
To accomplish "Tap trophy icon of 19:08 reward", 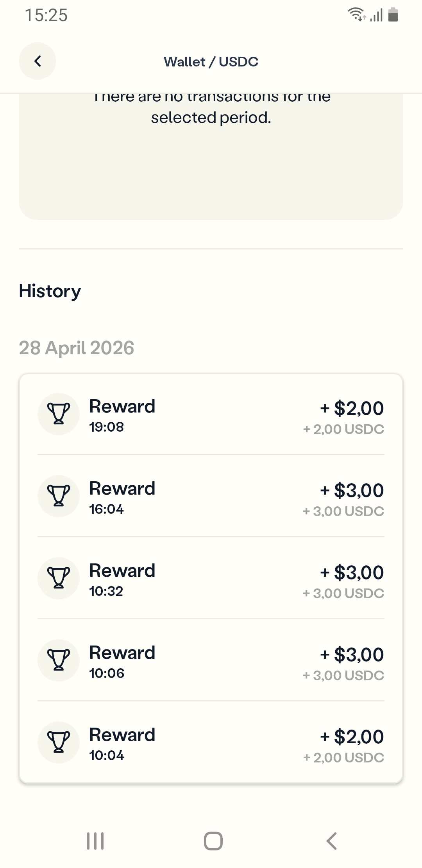I will click(x=59, y=414).
